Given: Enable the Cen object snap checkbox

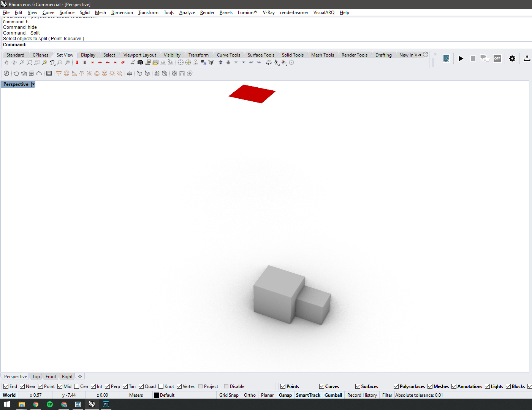Looking at the screenshot, I should 77,386.
